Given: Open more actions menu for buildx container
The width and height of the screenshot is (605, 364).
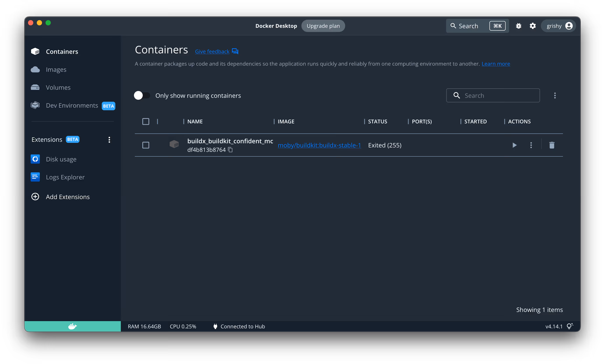Looking at the screenshot, I should (531, 145).
